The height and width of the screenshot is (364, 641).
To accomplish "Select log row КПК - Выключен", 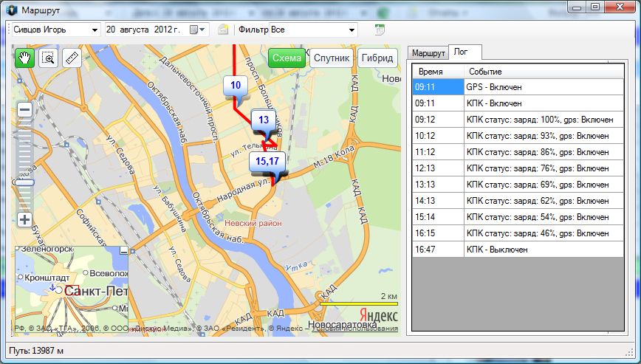I will click(x=518, y=250).
